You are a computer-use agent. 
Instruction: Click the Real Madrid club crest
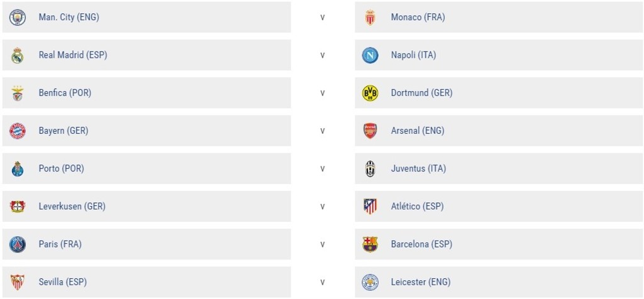tap(18, 55)
